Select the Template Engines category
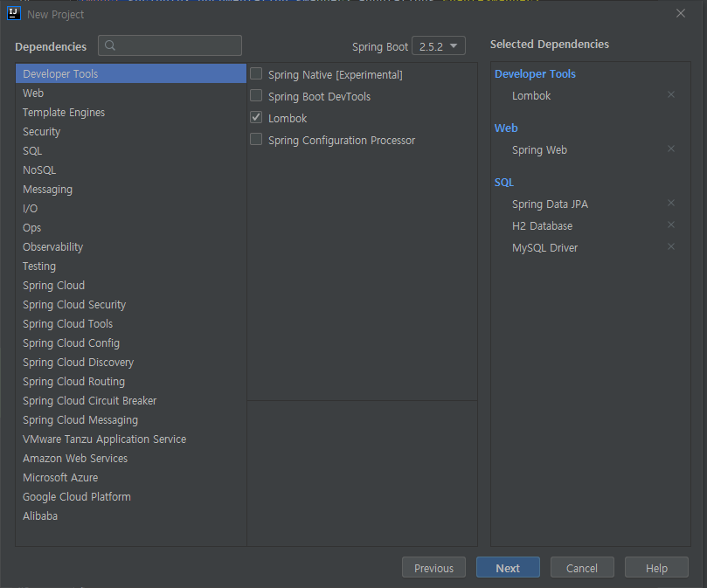The width and height of the screenshot is (707, 588). [131, 113]
